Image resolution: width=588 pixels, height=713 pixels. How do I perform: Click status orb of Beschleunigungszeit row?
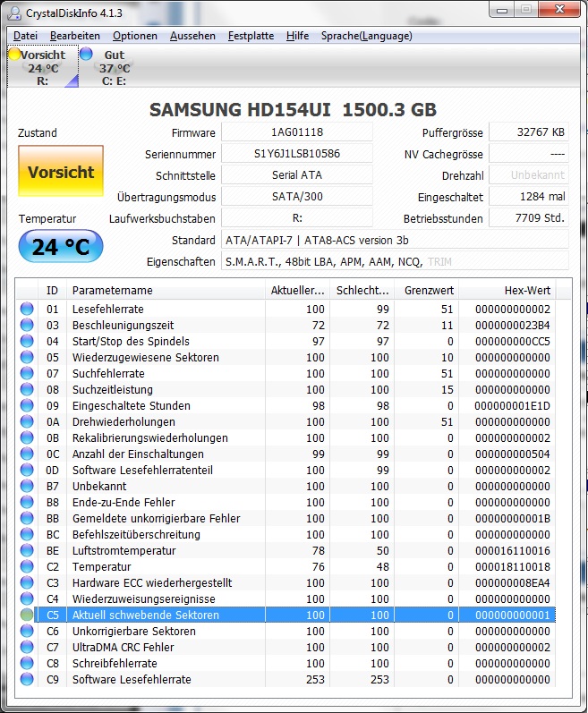click(x=27, y=325)
